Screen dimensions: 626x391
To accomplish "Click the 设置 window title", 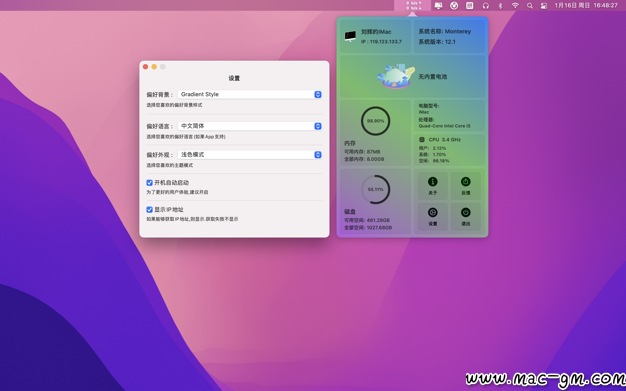I will tap(234, 78).
